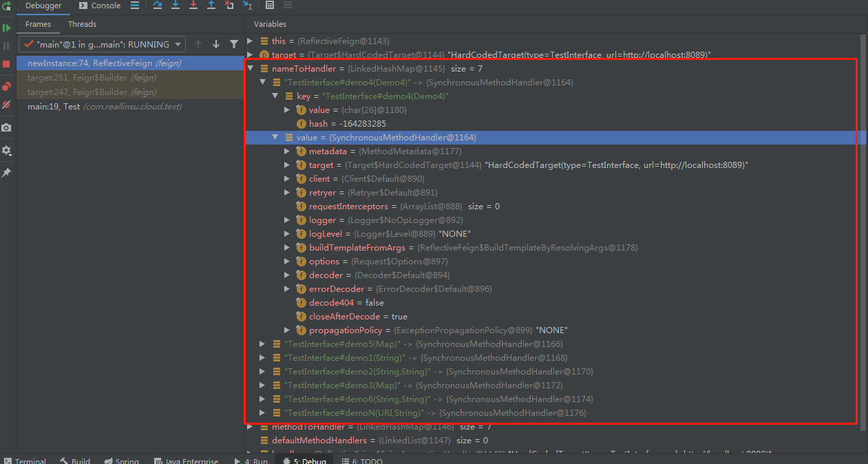
Task: Open View Breakpoints dialog
Action: coord(6,87)
